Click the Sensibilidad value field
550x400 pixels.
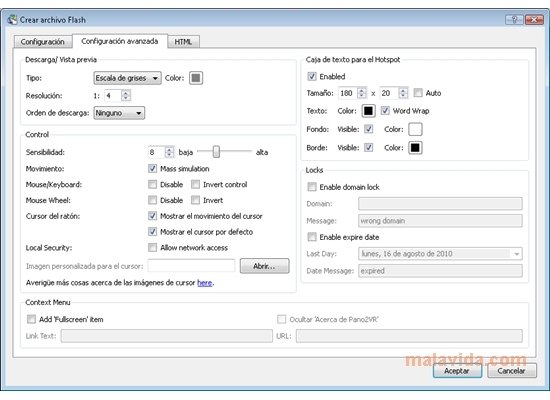tap(156, 152)
